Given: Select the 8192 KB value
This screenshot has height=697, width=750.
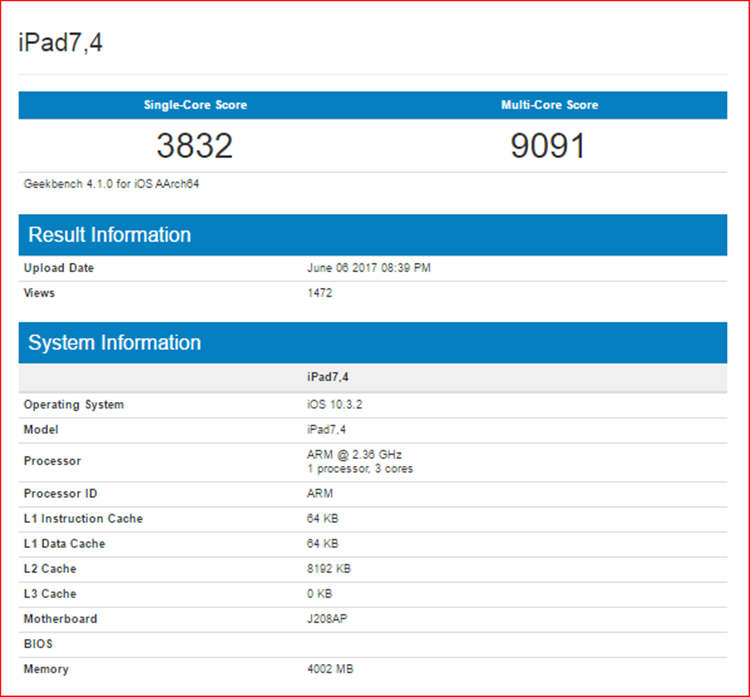Looking at the screenshot, I should [x=329, y=569].
